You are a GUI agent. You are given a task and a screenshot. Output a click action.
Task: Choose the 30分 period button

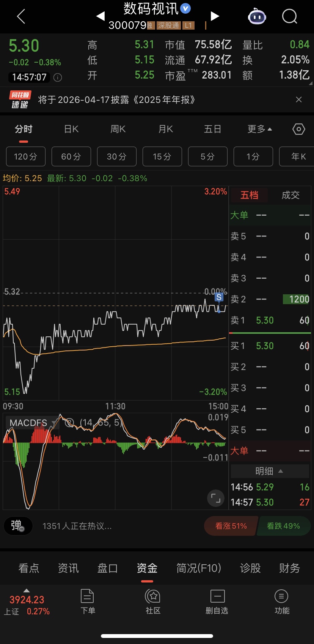(x=117, y=156)
